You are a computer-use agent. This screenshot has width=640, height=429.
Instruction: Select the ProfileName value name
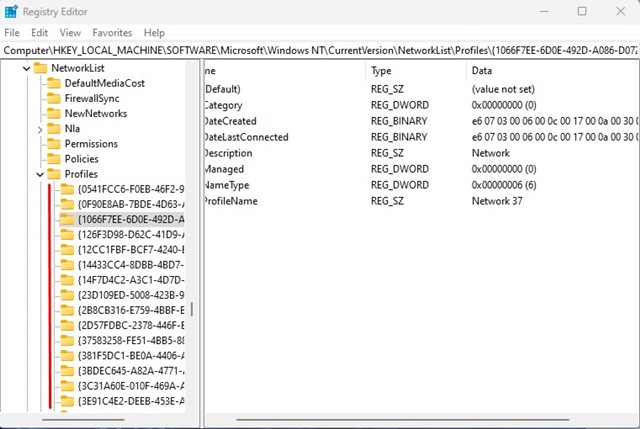click(x=231, y=201)
